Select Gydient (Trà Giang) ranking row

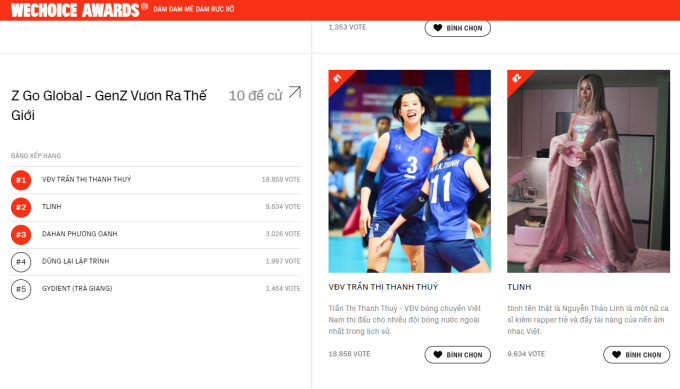(156, 289)
